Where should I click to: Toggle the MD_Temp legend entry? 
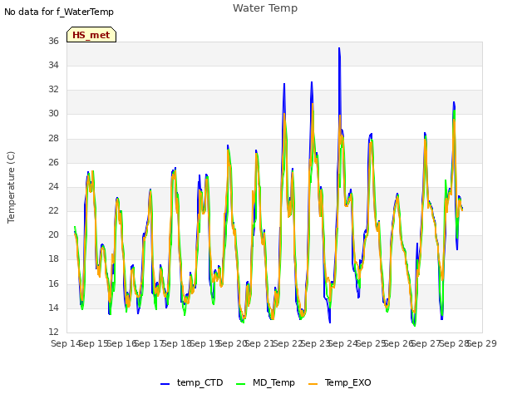pyautogui.click(x=265, y=382)
